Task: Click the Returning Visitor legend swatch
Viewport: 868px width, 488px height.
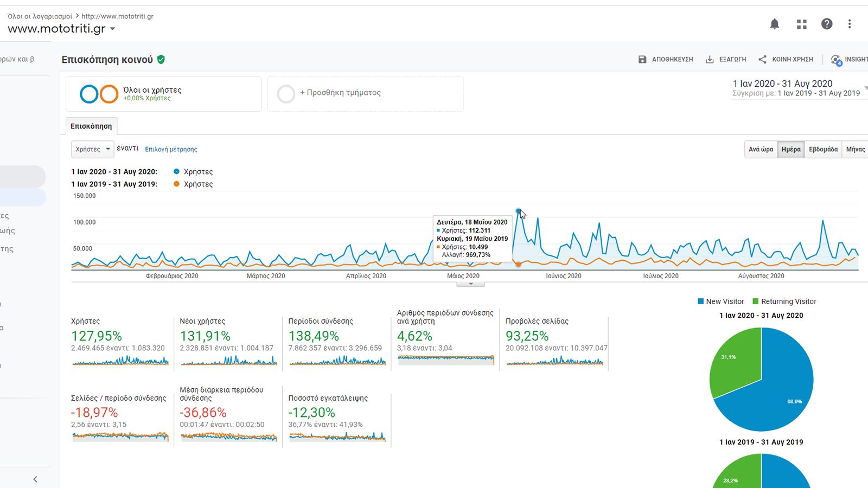Action: (x=756, y=301)
